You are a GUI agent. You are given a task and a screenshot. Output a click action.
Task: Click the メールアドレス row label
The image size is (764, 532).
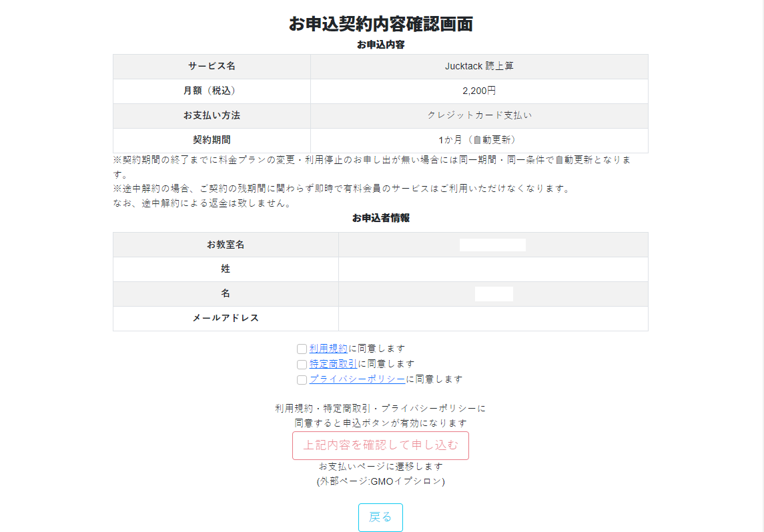(x=226, y=318)
